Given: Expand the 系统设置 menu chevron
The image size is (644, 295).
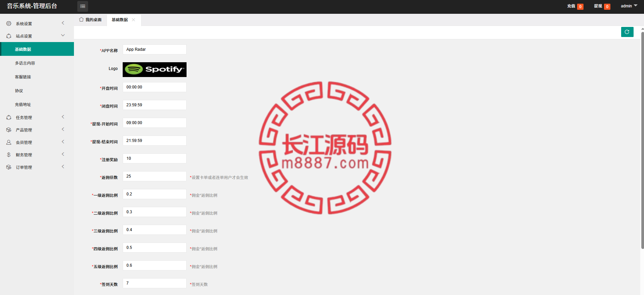Looking at the screenshot, I should [x=63, y=23].
